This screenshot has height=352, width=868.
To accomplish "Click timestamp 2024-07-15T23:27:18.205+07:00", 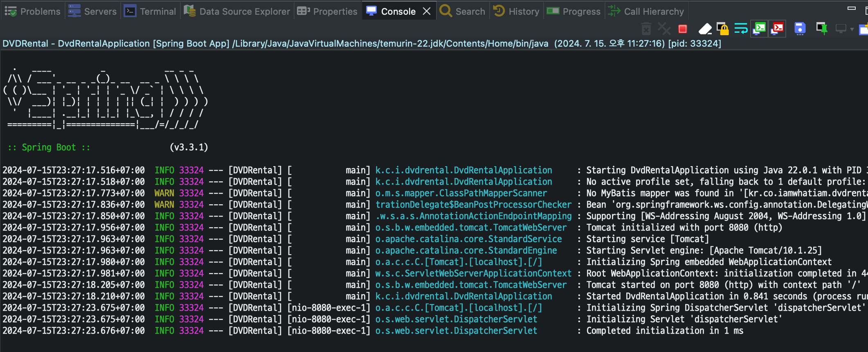I will [x=74, y=285].
